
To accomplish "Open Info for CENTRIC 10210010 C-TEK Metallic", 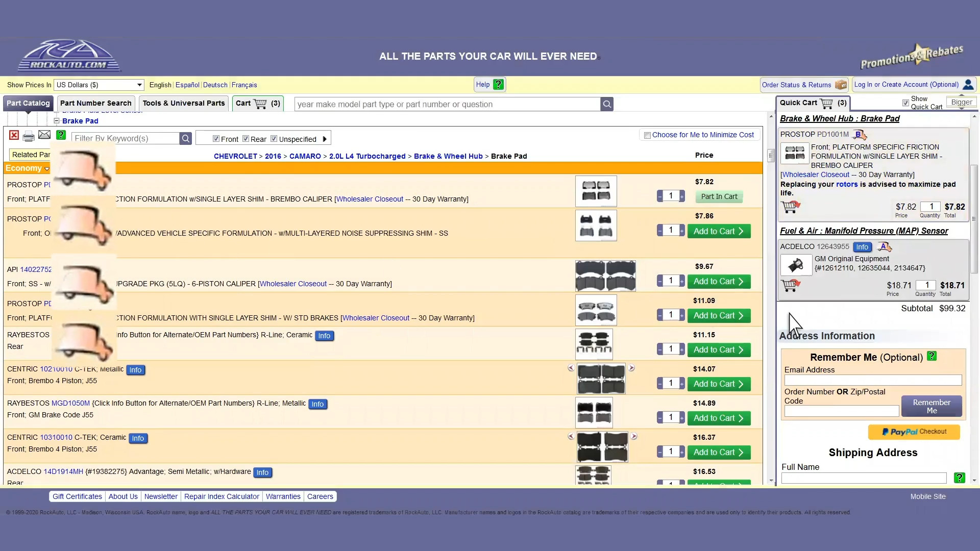I will (135, 370).
